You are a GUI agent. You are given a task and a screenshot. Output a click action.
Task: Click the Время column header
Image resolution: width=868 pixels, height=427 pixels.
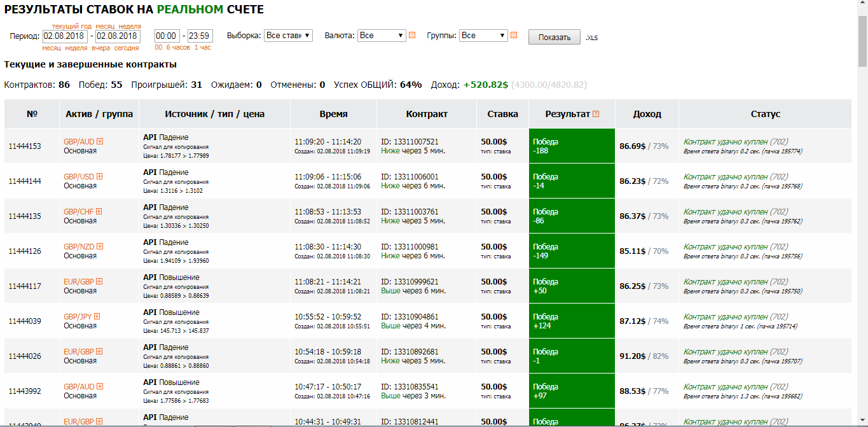coord(334,114)
